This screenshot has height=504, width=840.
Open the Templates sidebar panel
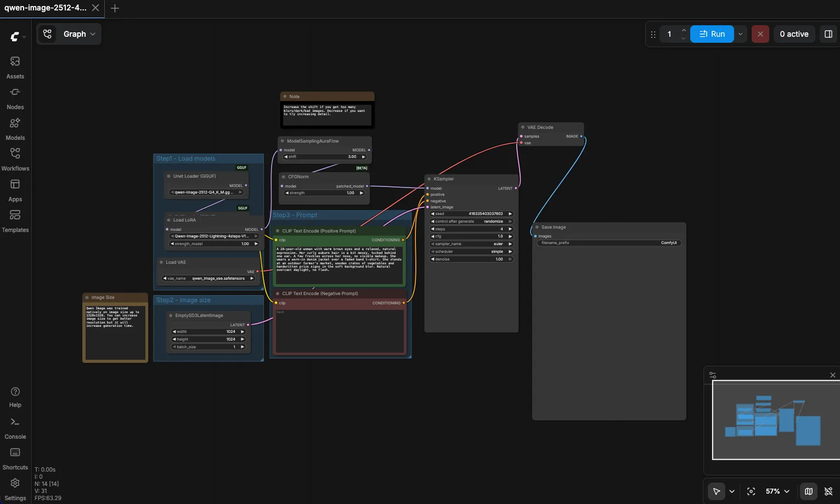[15, 220]
